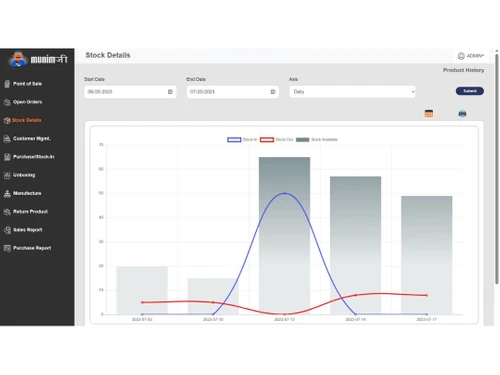Click the blue Stock-In legend swatch

coord(234,139)
